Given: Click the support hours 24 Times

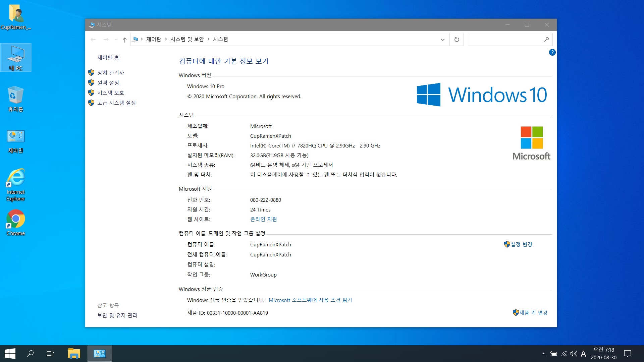Looking at the screenshot, I should (x=260, y=210).
